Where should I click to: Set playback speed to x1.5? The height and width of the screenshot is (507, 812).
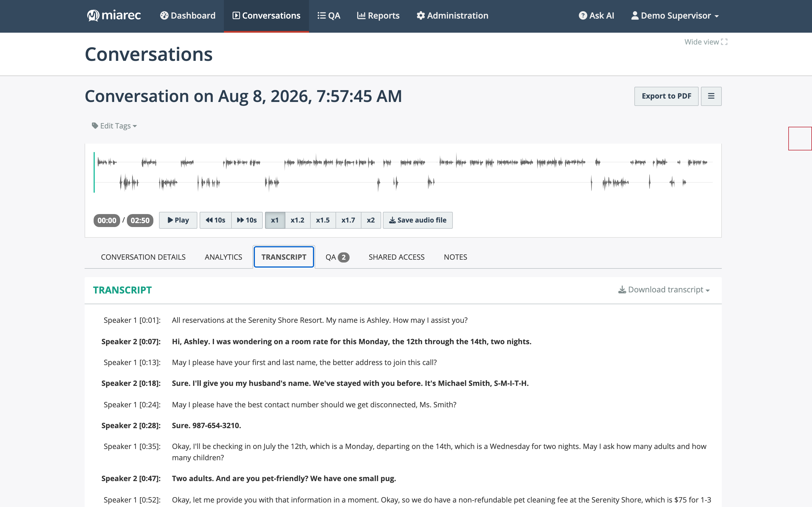tap(323, 220)
